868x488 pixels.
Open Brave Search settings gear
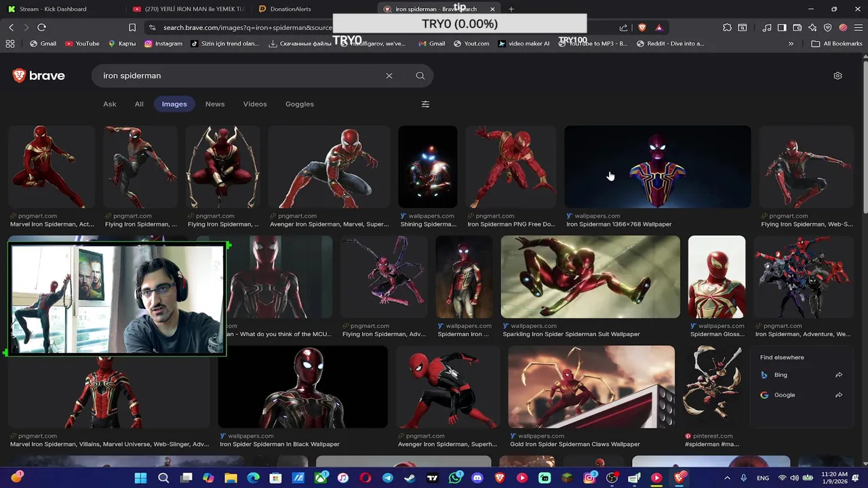tap(837, 76)
